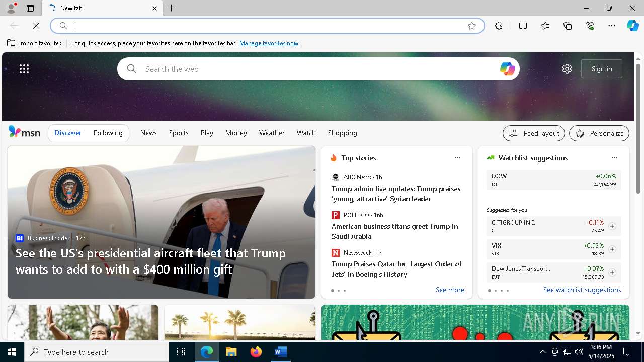Select second page dot in Top stories

pyautogui.click(x=339, y=291)
